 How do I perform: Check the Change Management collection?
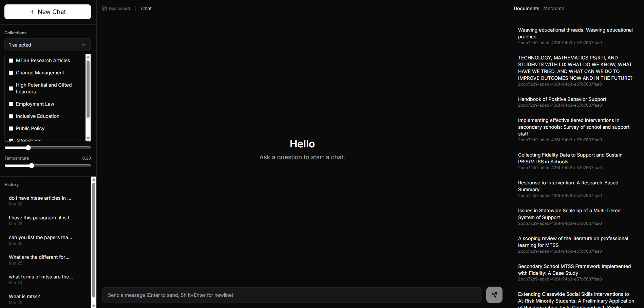point(11,73)
